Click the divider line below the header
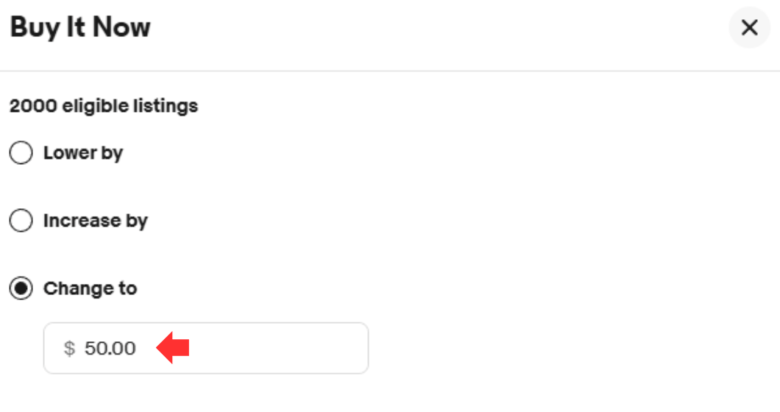This screenshot has width=780, height=412. pyautogui.click(x=390, y=71)
